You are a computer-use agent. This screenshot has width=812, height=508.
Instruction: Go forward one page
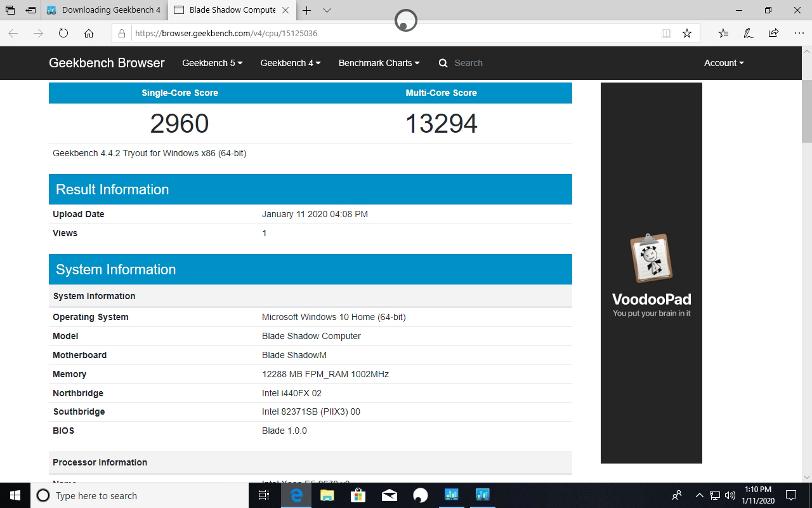click(38, 33)
